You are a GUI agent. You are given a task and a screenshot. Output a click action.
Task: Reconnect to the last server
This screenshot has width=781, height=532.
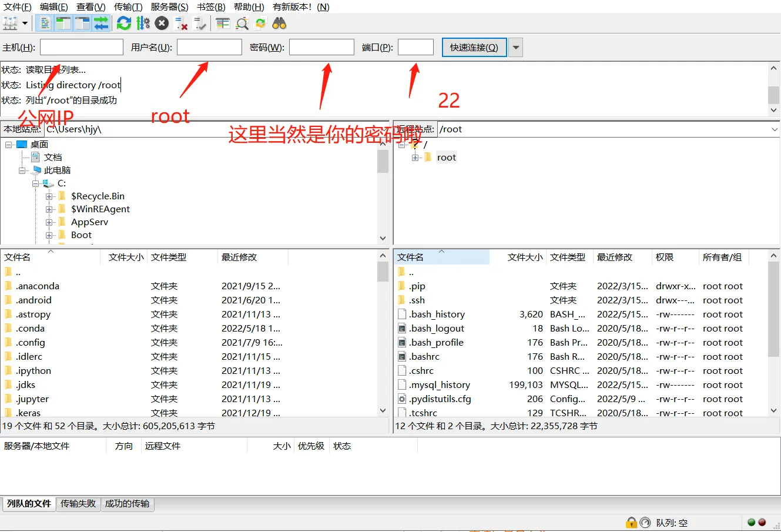click(x=200, y=24)
